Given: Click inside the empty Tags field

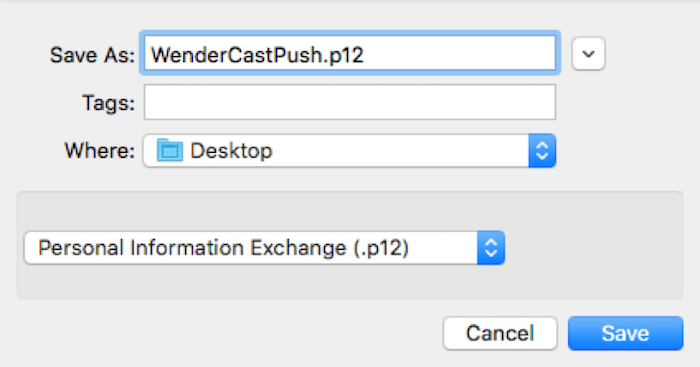Looking at the screenshot, I should [x=350, y=102].
